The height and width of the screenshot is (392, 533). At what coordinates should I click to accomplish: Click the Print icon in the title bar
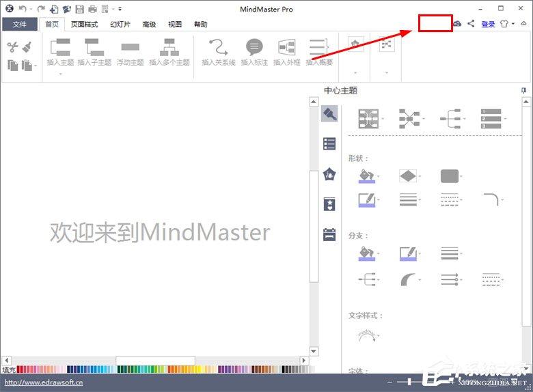[92, 9]
